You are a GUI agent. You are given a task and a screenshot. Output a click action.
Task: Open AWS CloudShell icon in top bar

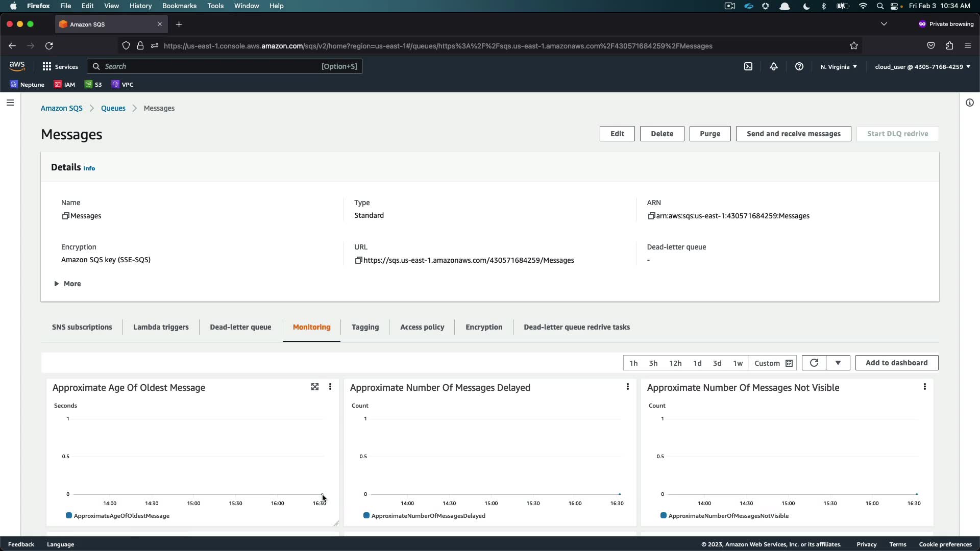748,66
